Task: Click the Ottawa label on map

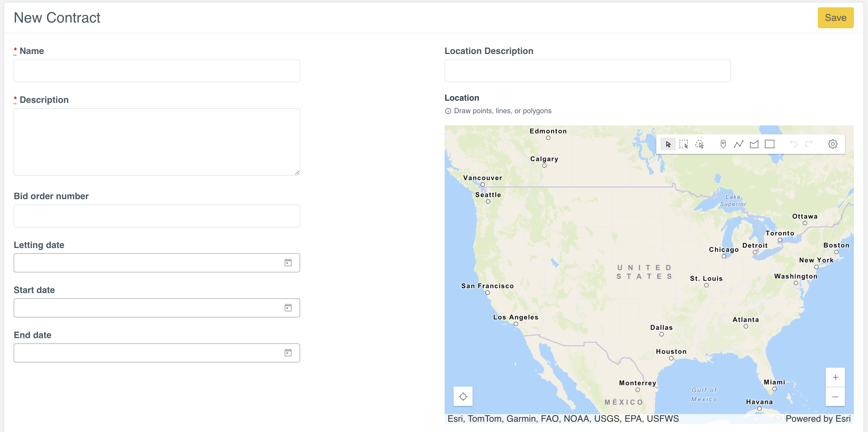Action: pos(805,216)
